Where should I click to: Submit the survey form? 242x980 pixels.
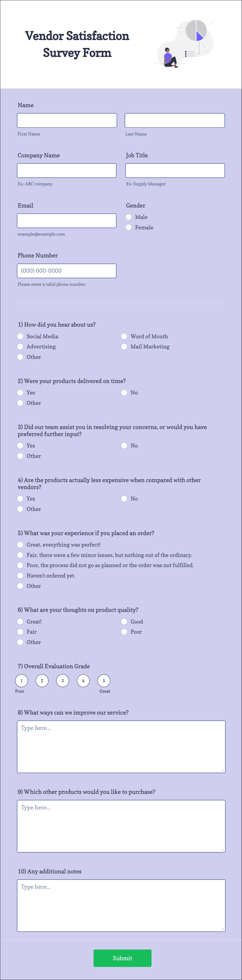[123, 958]
